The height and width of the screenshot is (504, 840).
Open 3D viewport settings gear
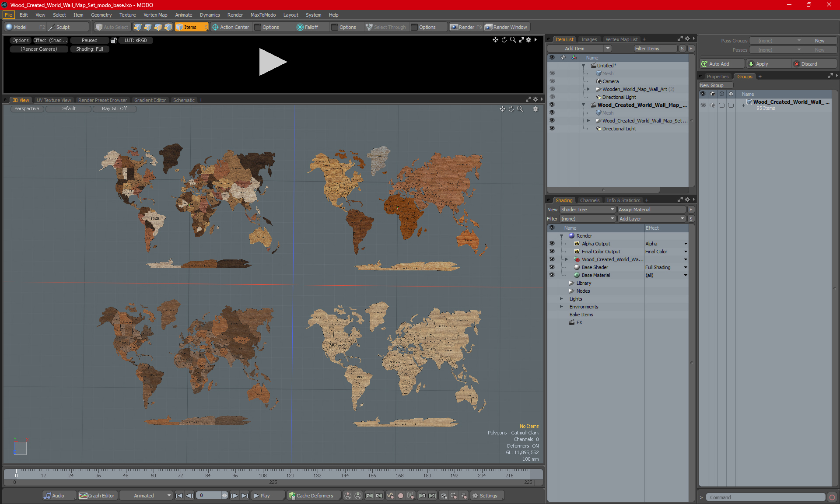(x=535, y=109)
